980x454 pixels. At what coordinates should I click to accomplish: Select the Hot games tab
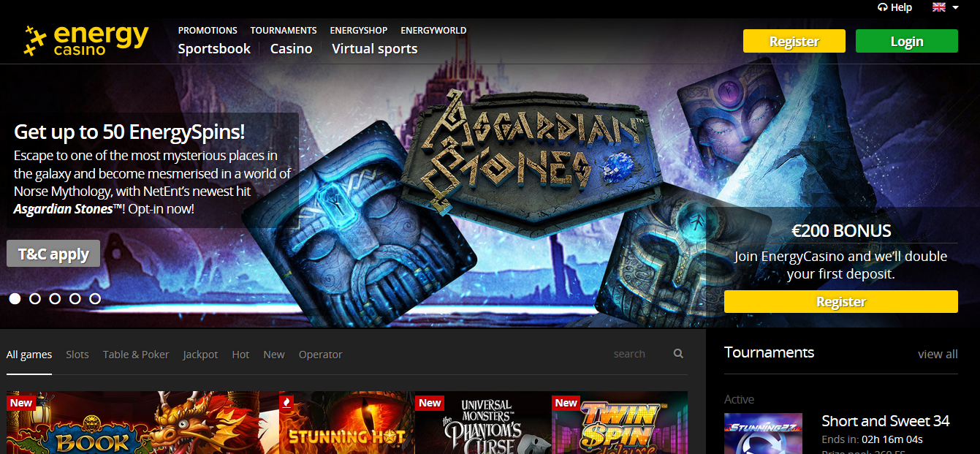point(240,355)
